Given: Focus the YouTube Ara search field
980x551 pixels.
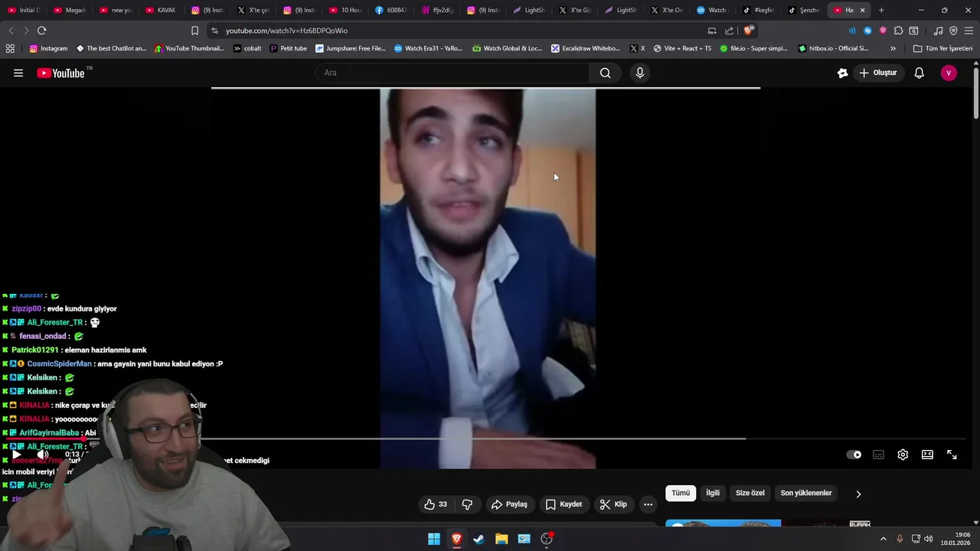Looking at the screenshot, I should tap(452, 73).
